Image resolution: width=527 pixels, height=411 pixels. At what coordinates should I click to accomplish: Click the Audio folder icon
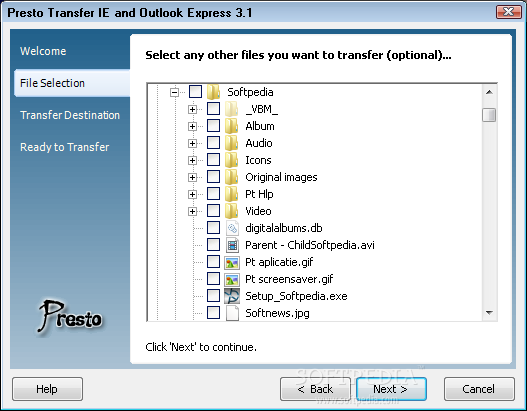point(232,143)
